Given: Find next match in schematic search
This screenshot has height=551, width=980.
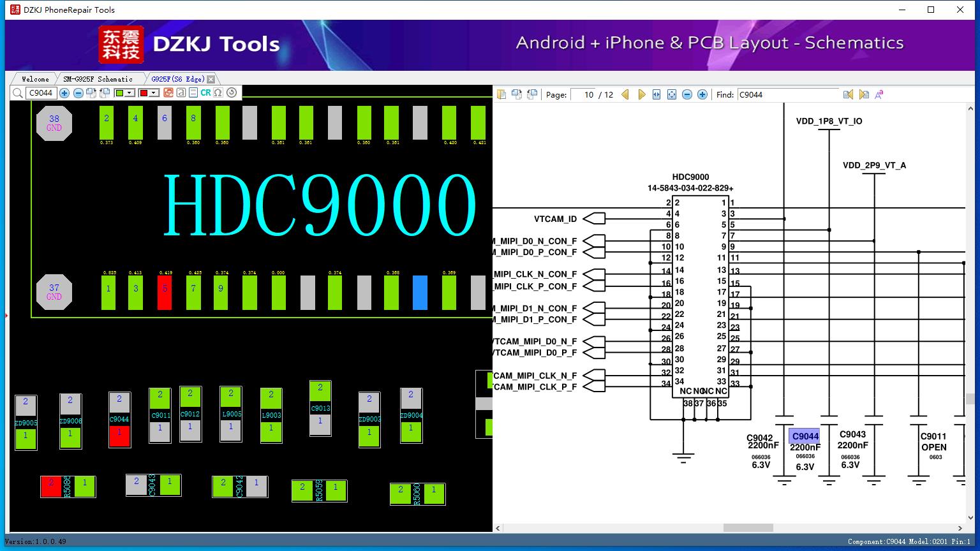Looking at the screenshot, I should tap(864, 94).
